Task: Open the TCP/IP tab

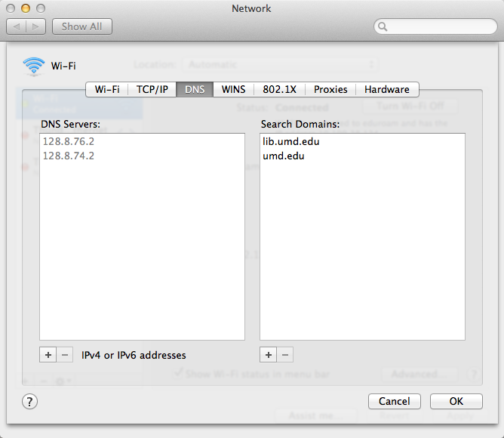Action: tap(152, 89)
